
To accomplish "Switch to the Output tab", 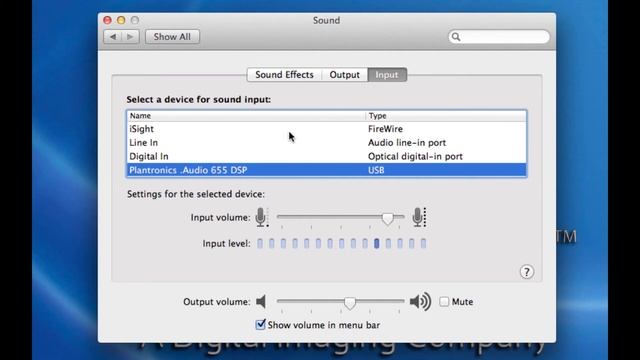I will (344, 75).
